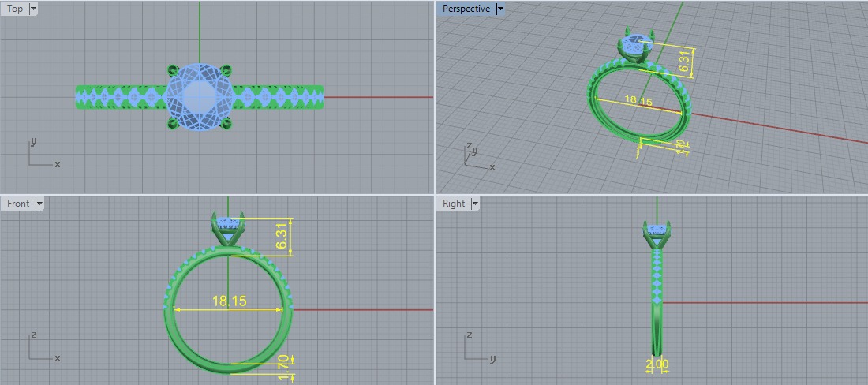Click the world axis icon in Front view
This screenshot has height=385, width=868.
(x=43, y=347)
